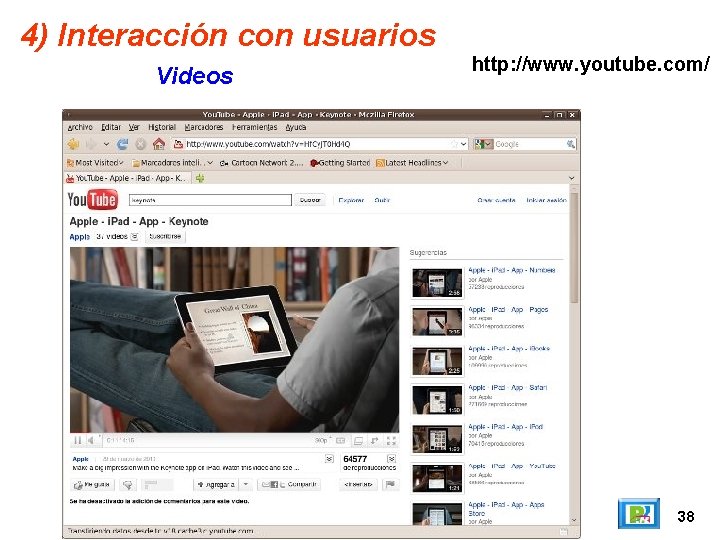Open the Ver menu

pos(134,127)
